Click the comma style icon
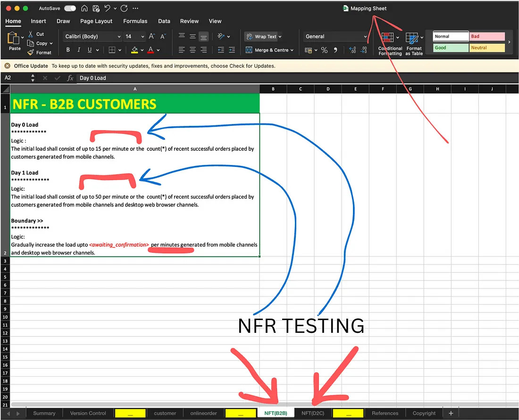This screenshot has height=420, width=519. click(335, 50)
